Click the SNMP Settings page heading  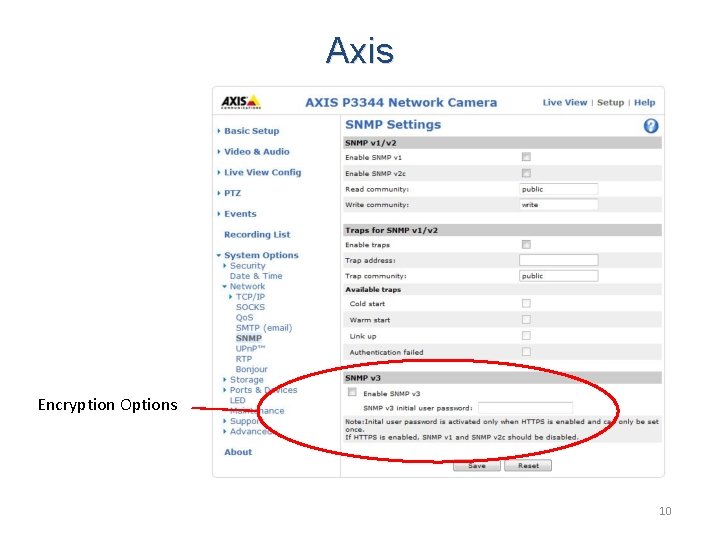pyautogui.click(x=393, y=125)
